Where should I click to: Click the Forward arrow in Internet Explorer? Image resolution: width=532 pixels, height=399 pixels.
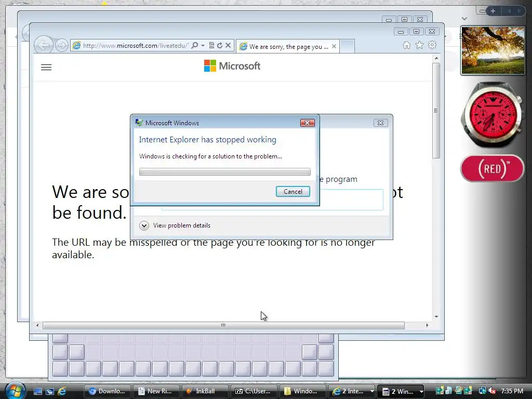tap(61, 45)
